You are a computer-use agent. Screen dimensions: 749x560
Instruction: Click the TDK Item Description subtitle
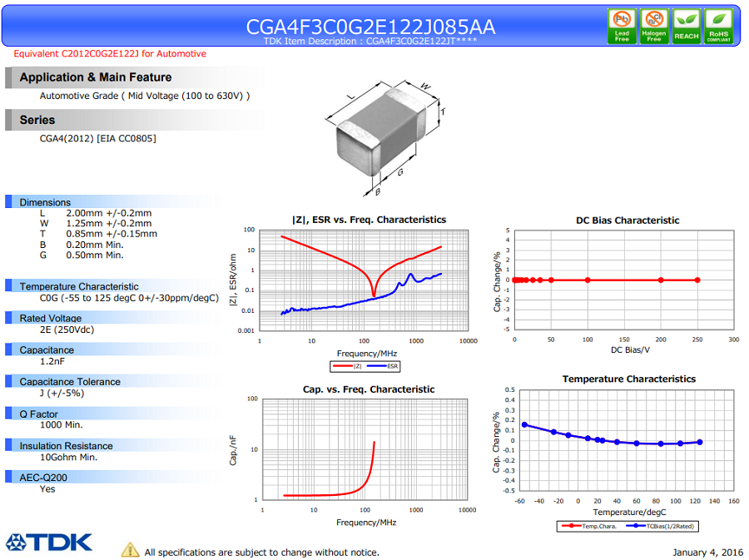(x=370, y=41)
